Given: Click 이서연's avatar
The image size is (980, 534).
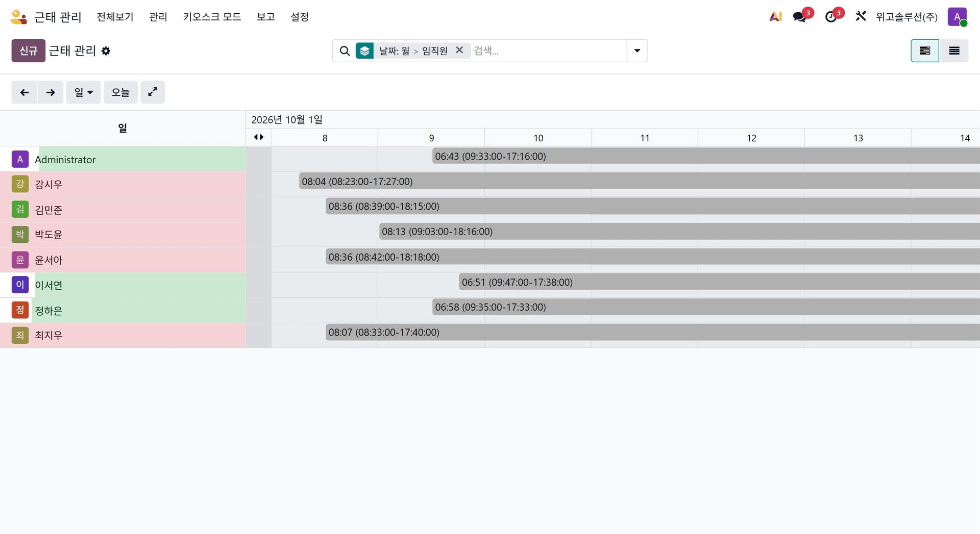Looking at the screenshot, I should coord(20,285).
